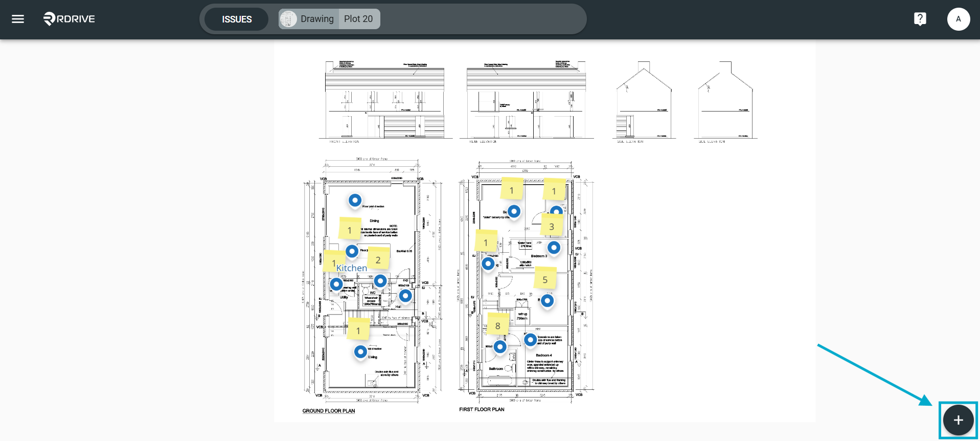Open first-floor note 1 left of Bedroom 3

pyautogui.click(x=486, y=241)
